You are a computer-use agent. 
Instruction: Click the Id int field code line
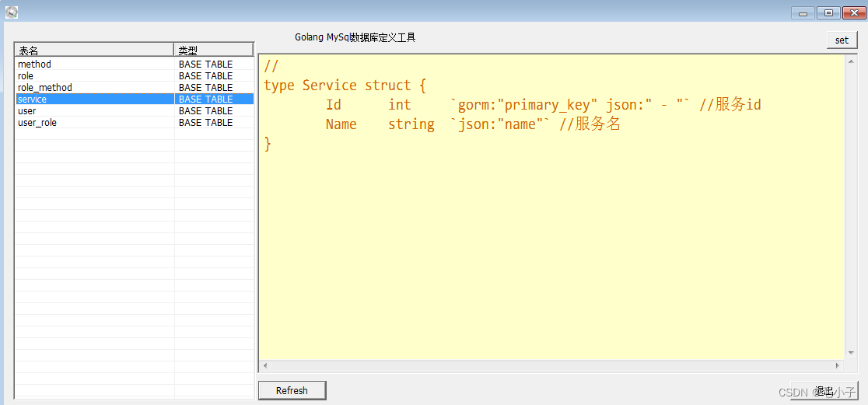pyautogui.click(x=543, y=105)
